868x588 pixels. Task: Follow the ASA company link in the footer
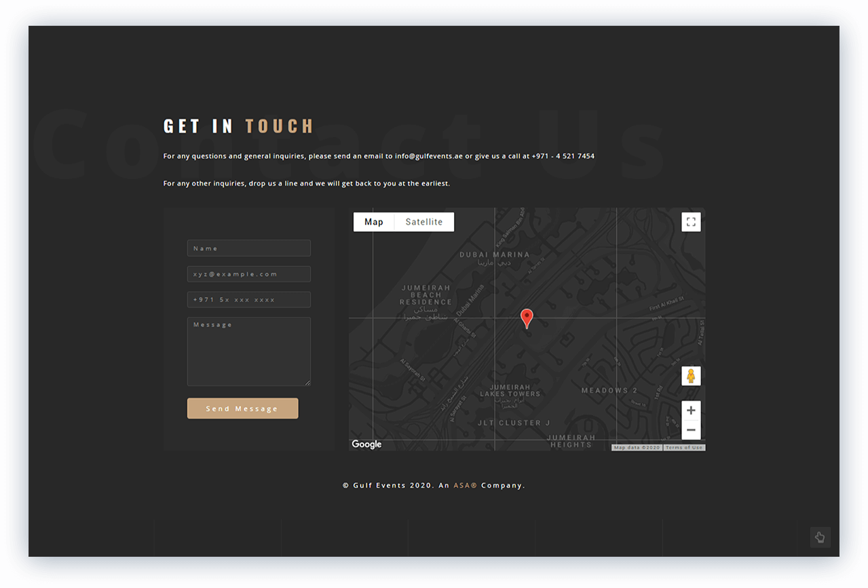pyautogui.click(x=465, y=486)
